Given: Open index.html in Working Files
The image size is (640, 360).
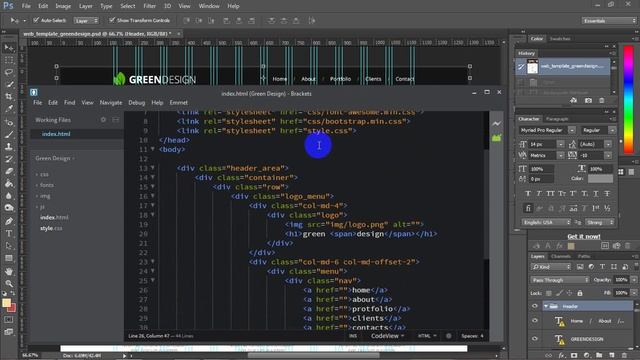Looking at the screenshot, I should pos(56,134).
